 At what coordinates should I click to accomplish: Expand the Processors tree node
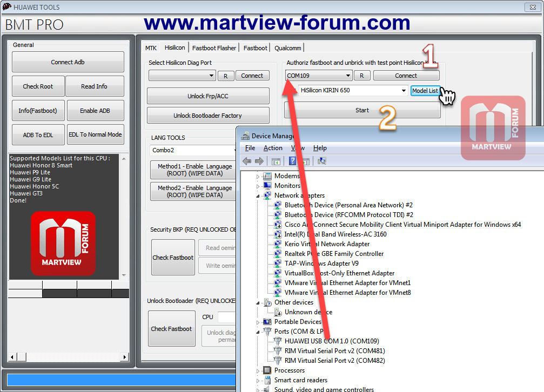click(258, 371)
